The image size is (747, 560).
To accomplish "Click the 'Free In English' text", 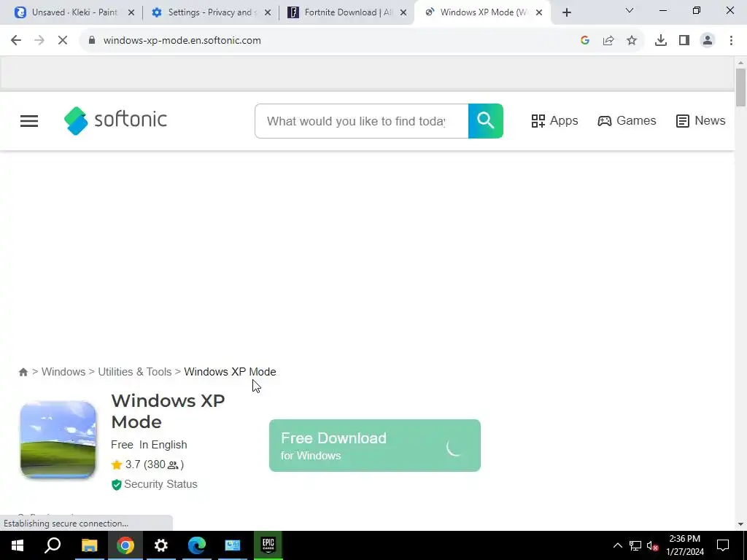I will tap(149, 445).
